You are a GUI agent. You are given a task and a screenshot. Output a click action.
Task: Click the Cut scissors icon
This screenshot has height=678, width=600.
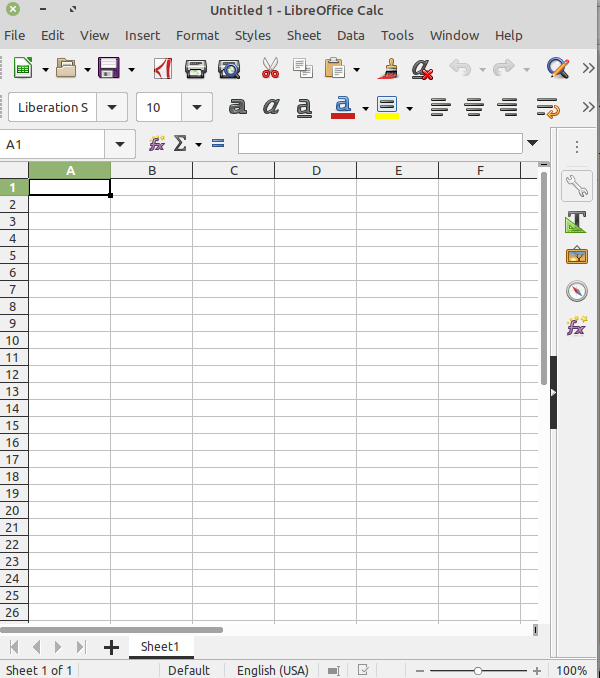point(269,69)
